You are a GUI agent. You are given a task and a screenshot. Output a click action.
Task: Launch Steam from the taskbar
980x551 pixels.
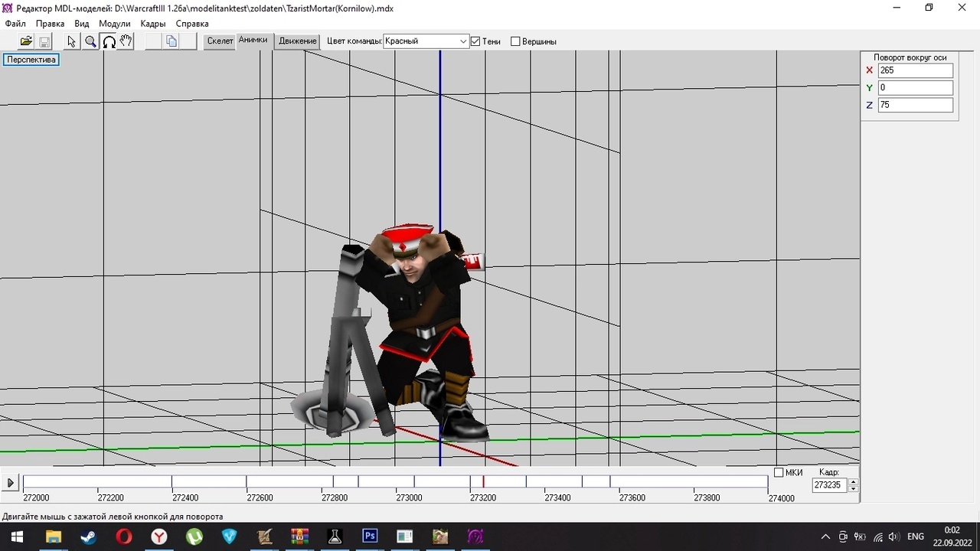[88, 536]
